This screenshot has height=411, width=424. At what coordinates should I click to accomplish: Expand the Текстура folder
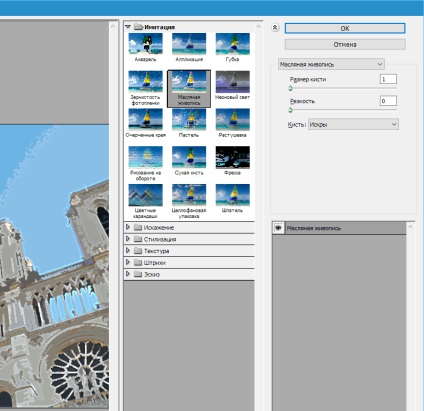pos(128,251)
